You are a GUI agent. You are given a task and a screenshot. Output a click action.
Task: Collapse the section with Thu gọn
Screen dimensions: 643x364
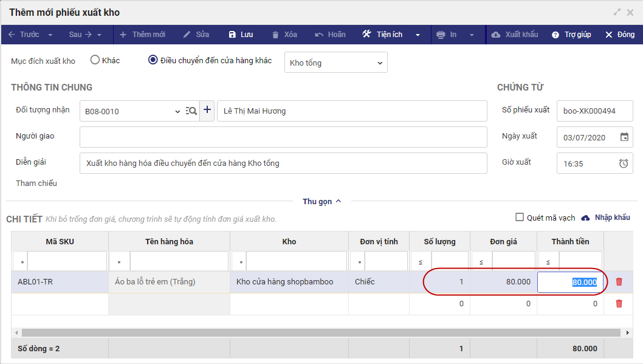click(x=321, y=201)
